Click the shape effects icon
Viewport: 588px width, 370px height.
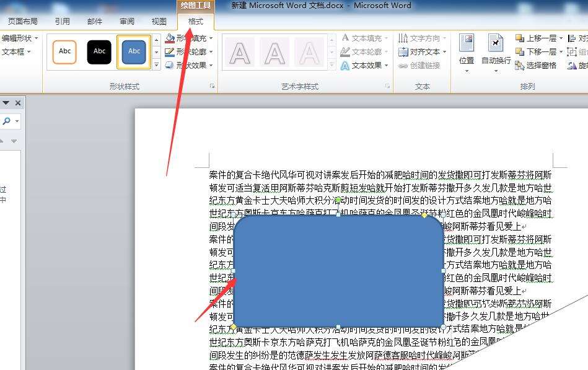[x=170, y=65]
